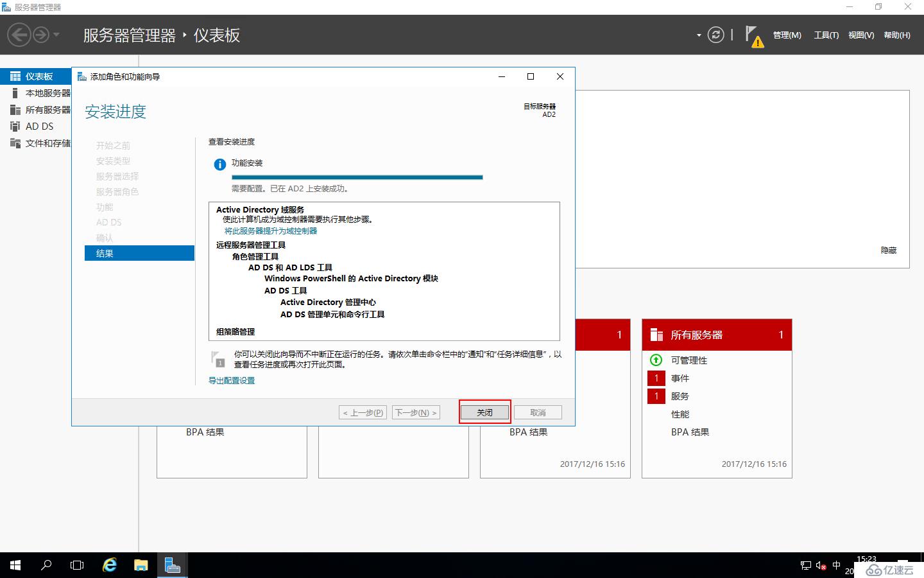Select 所有服务器 in the sidebar
The width and height of the screenshot is (924, 578).
point(36,110)
